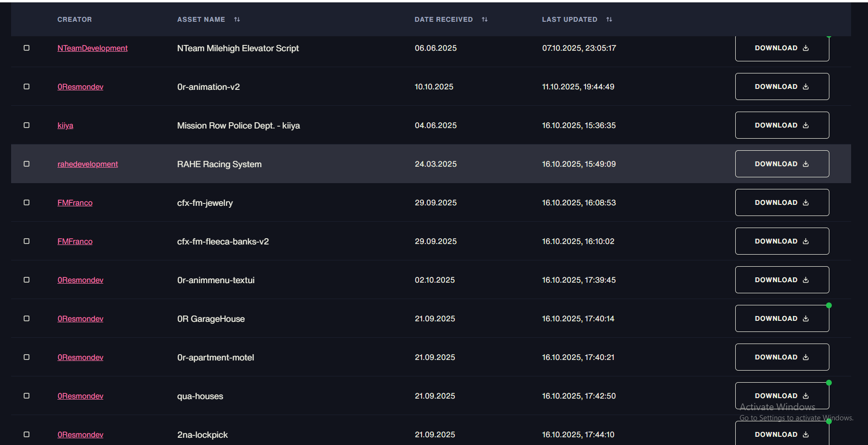This screenshot has height=445, width=868.
Task: Open 0Resmondev link beside 0r-animation-v2
Action: [x=80, y=86]
